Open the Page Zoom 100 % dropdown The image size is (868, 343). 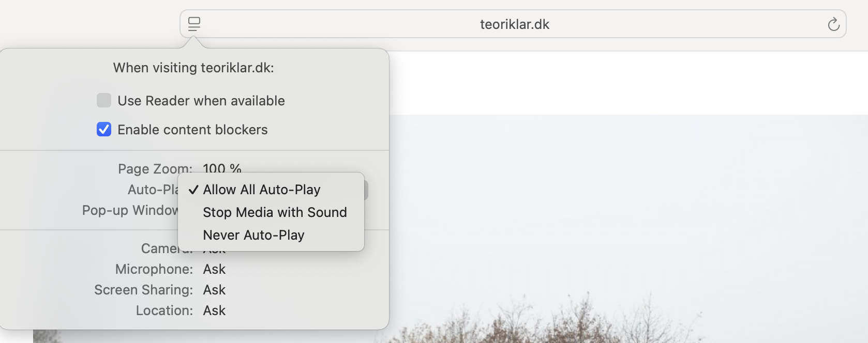[222, 168]
